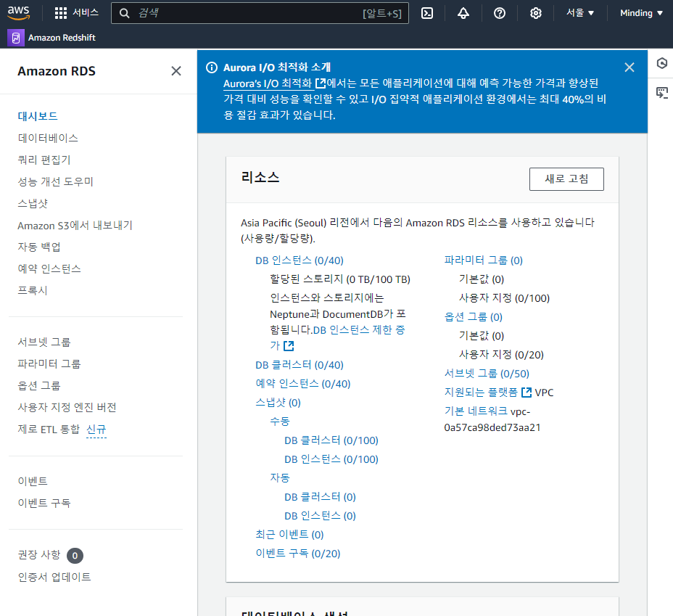Click the info icon in Aurora banner
This screenshot has width=673, height=616.
212,67
